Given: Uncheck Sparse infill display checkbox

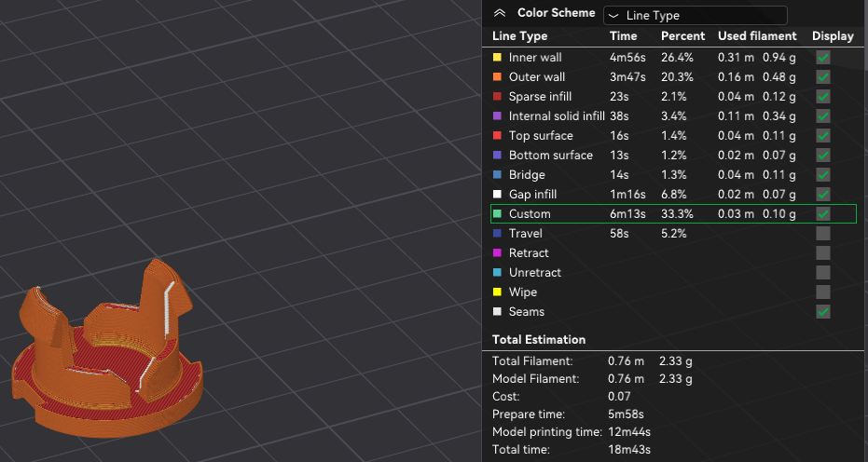Looking at the screenshot, I should [x=823, y=96].
